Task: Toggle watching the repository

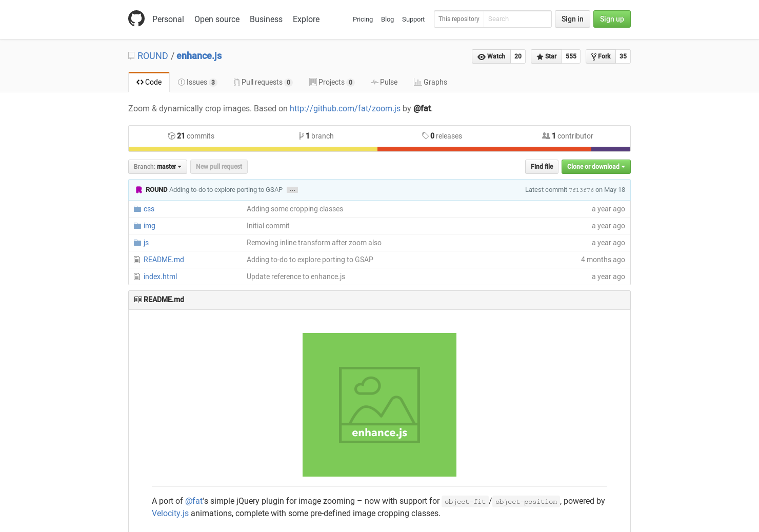Action: point(491,56)
